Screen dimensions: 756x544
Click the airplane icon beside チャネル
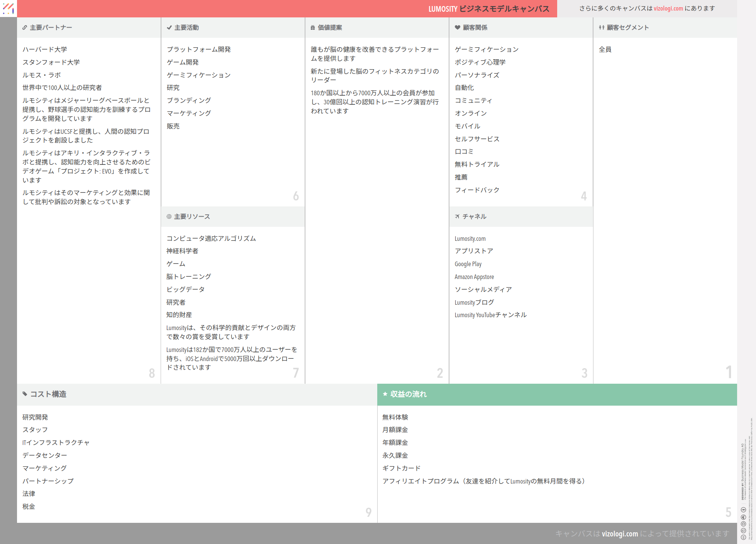(457, 217)
